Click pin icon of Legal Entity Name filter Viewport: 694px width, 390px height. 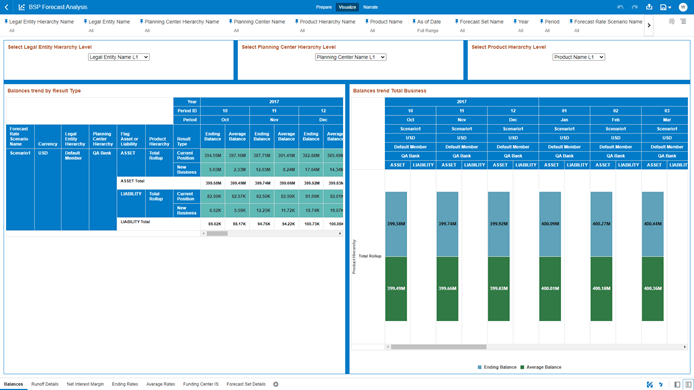coord(85,21)
